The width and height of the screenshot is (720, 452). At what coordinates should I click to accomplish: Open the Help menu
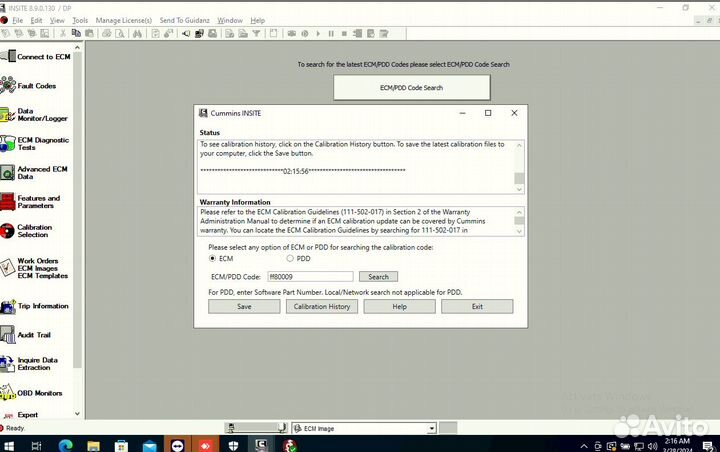pyautogui.click(x=258, y=20)
